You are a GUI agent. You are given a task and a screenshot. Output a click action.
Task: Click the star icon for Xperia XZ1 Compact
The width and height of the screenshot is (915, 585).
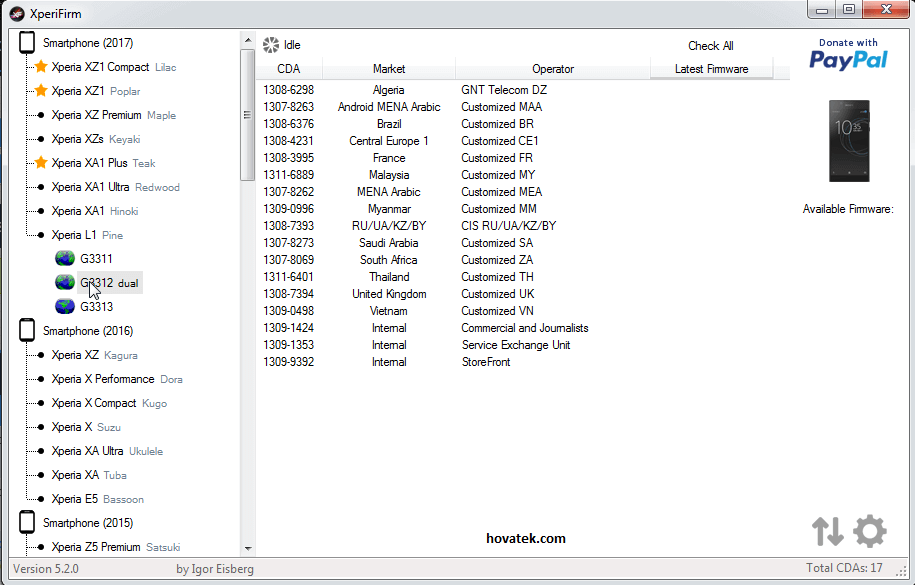41,67
